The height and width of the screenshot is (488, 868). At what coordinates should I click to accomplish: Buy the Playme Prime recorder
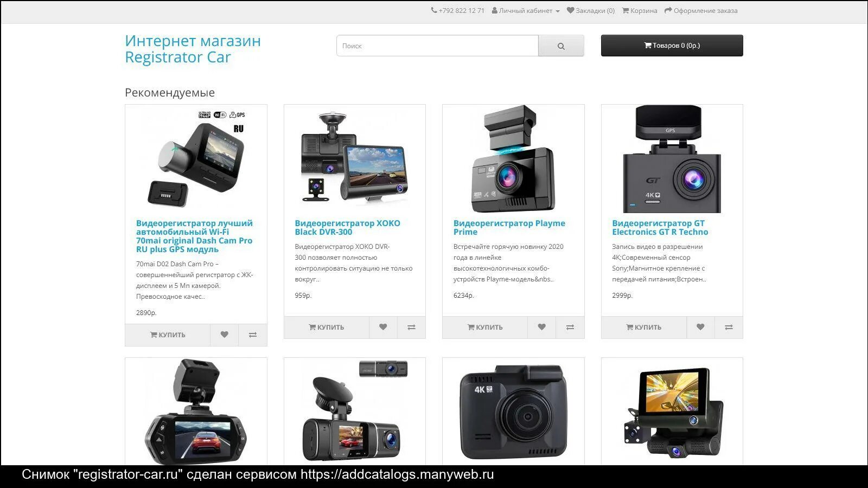click(x=485, y=328)
